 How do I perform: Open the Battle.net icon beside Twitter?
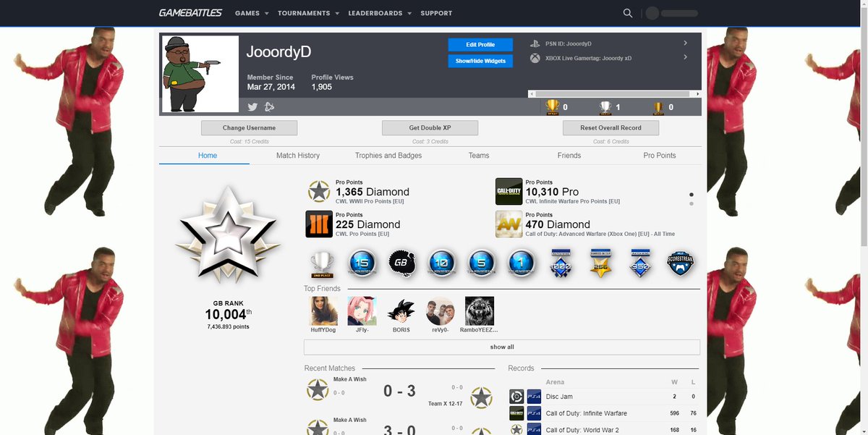[270, 107]
